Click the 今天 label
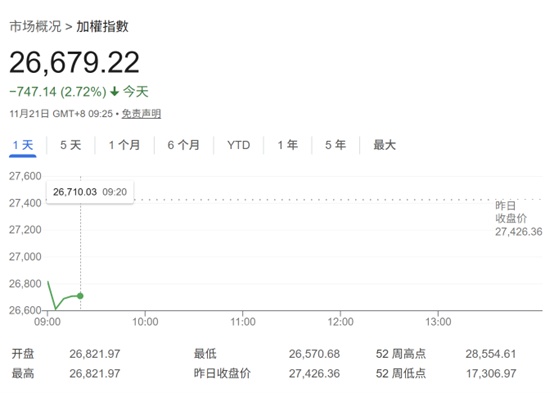 (x=136, y=92)
